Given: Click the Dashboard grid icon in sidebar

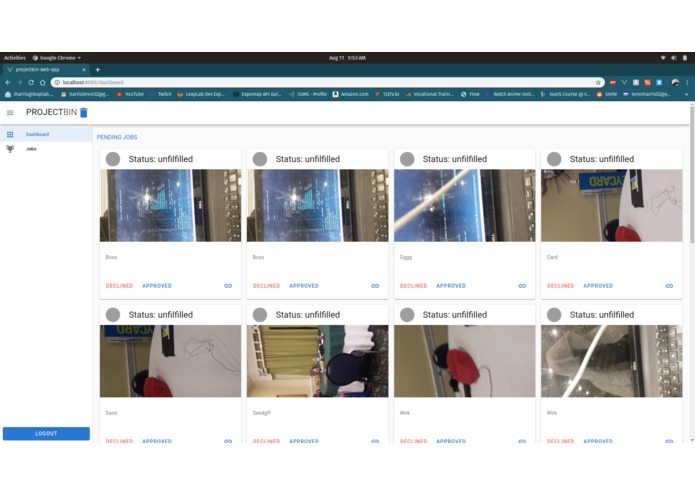Looking at the screenshot, I should pyautogui.click(x=10, y=134).
